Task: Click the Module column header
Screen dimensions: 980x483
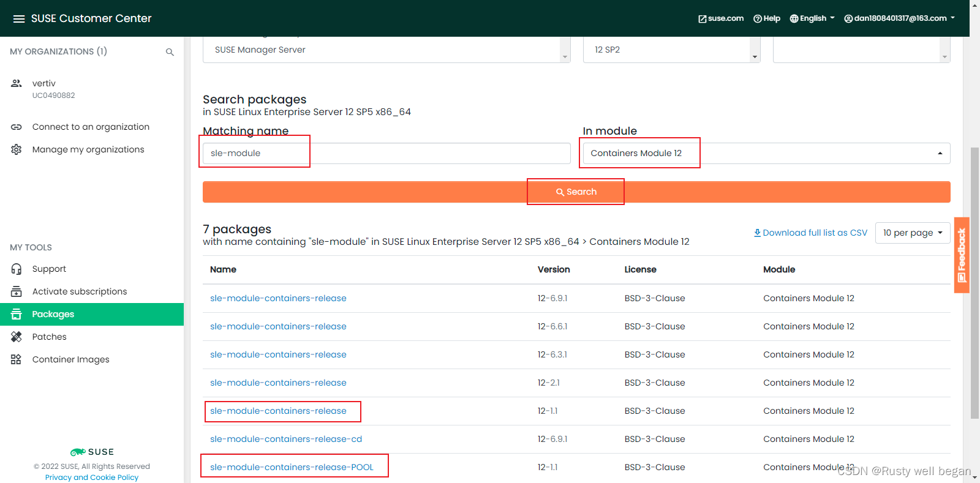Action: [779, 269]
